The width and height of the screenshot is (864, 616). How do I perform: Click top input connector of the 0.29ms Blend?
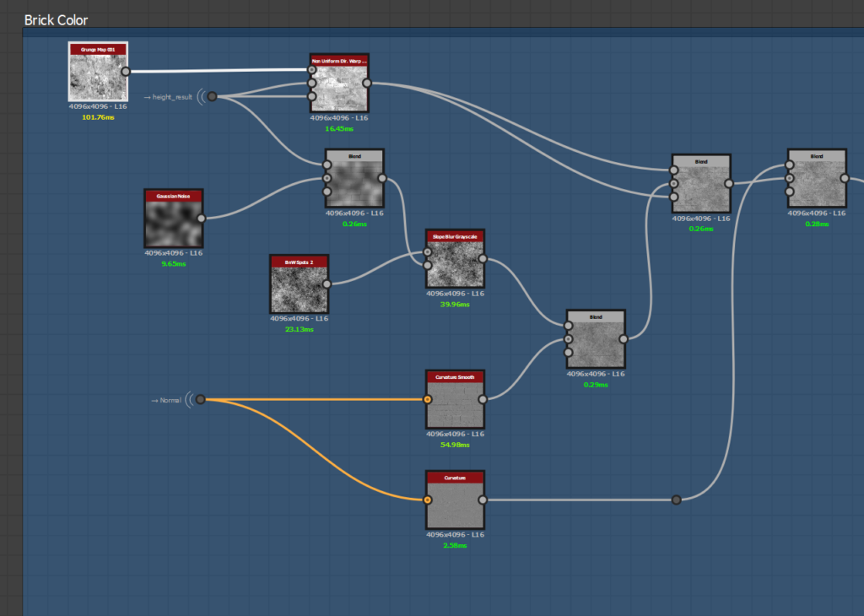pyautogui.click(x=568, y=326)
